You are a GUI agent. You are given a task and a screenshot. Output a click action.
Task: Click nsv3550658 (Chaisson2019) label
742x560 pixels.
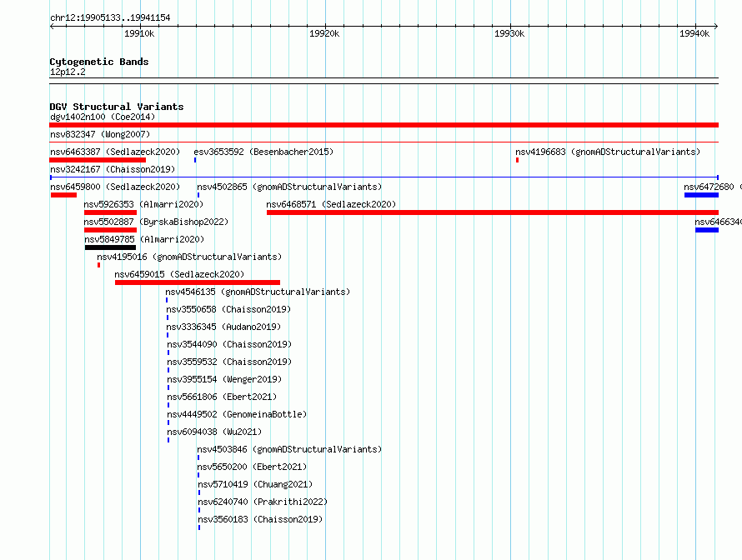point(228,309)
